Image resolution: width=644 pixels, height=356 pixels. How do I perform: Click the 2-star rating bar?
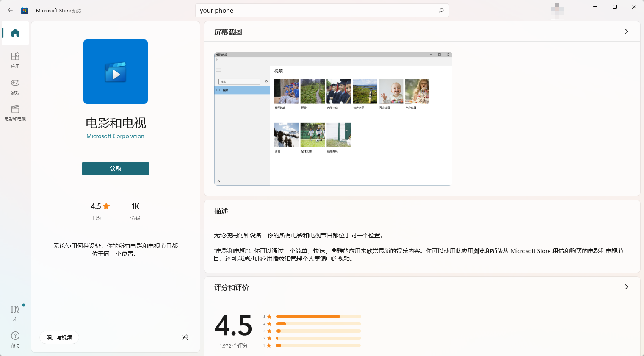318,338
